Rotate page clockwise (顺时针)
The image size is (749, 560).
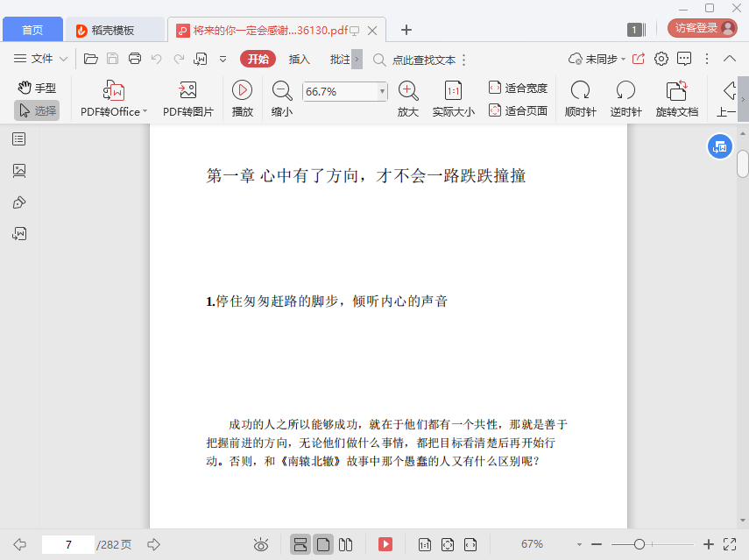580,90
